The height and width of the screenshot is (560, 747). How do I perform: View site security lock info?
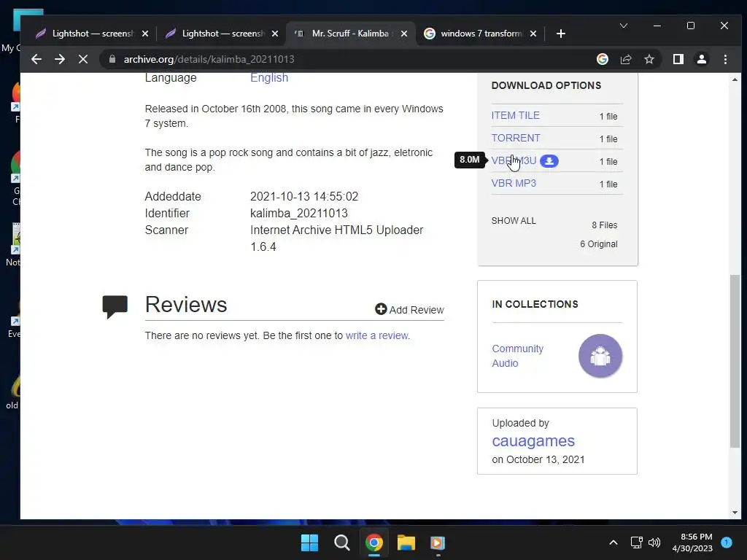pos(112,59)
